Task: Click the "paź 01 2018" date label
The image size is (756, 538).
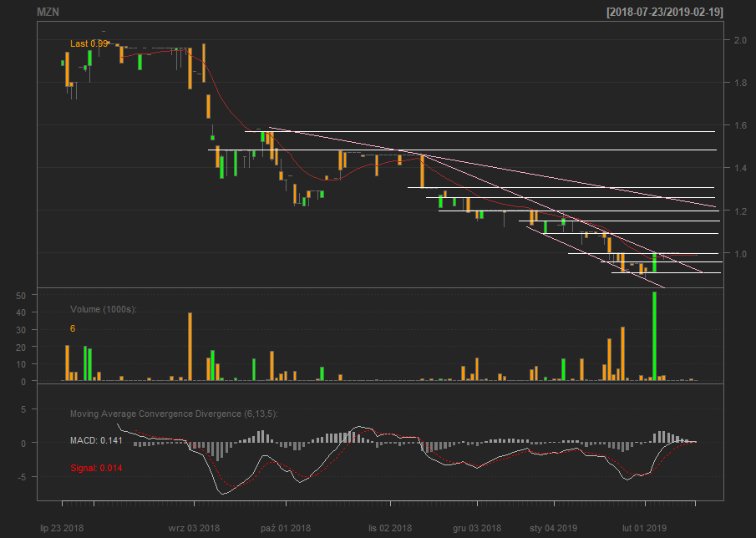Action: click(x=286, y=528)
